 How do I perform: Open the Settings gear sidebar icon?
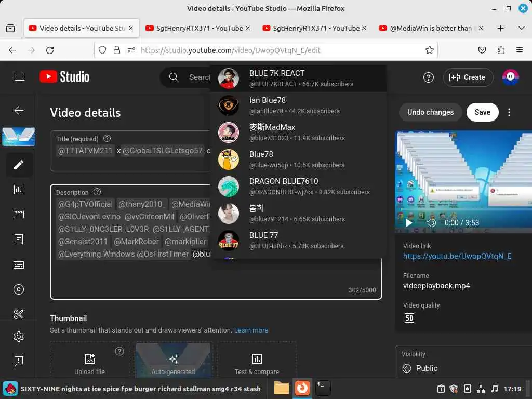(x=19, y=337)
